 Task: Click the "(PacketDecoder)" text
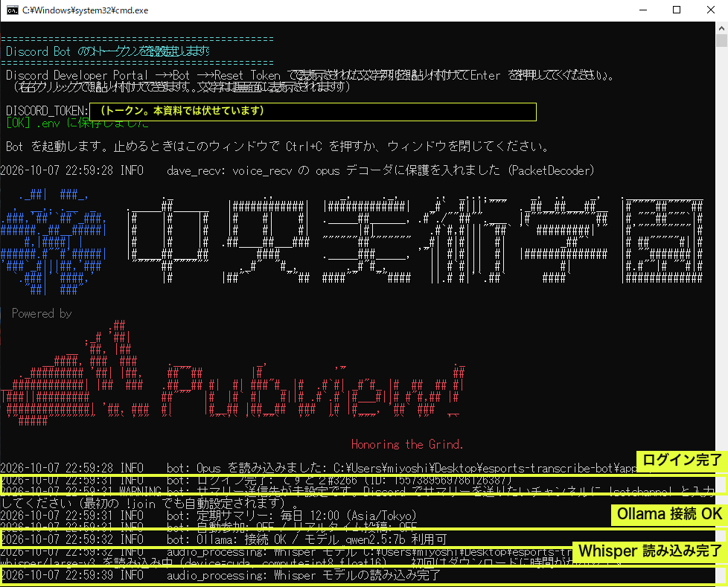click(x=551, y=171)
